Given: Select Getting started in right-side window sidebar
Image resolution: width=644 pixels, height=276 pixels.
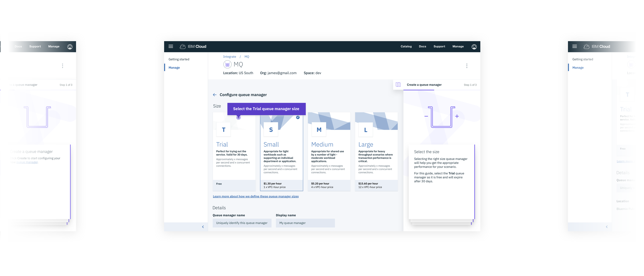Looking at the screenshot, I should pos(583,59).
